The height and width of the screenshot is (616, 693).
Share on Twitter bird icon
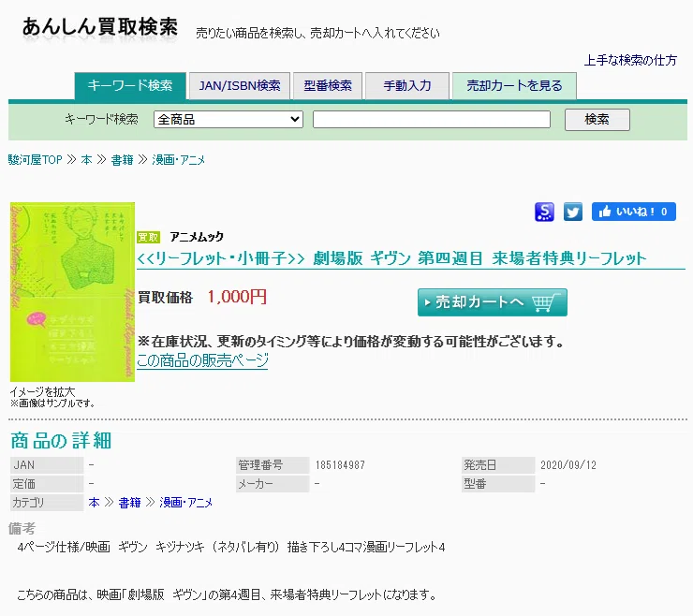[573, 213]
